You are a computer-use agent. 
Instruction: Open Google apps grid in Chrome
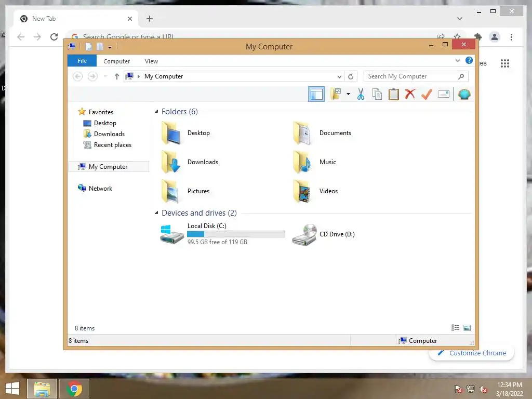click(505, 63)
